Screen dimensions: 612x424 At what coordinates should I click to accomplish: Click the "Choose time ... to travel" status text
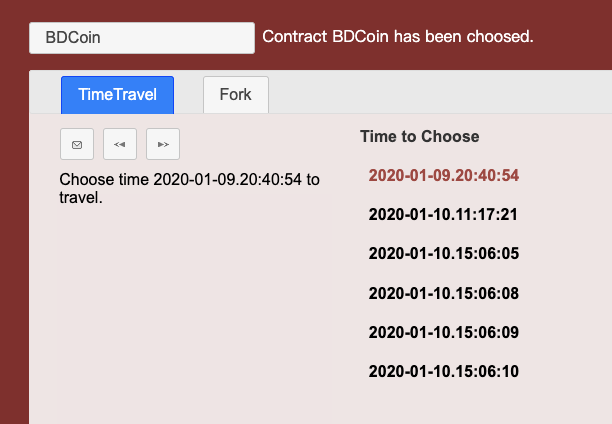pyautogui.click(x=189, y=188)
